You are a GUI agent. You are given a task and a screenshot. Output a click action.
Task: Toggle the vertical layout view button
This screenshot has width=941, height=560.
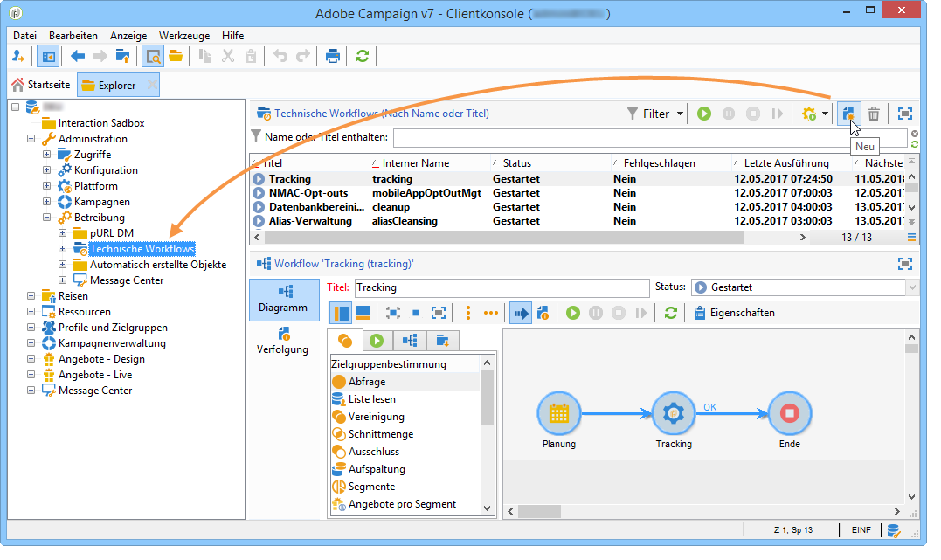[341, 313]
